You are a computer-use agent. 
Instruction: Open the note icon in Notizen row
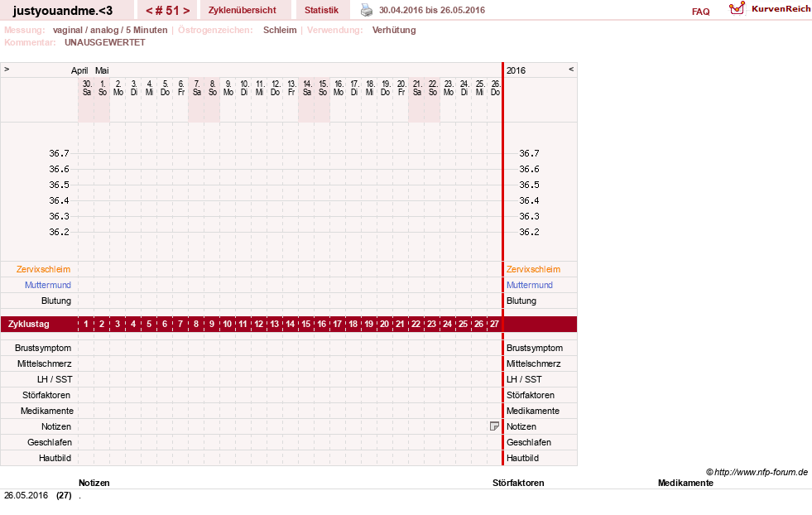494,426
